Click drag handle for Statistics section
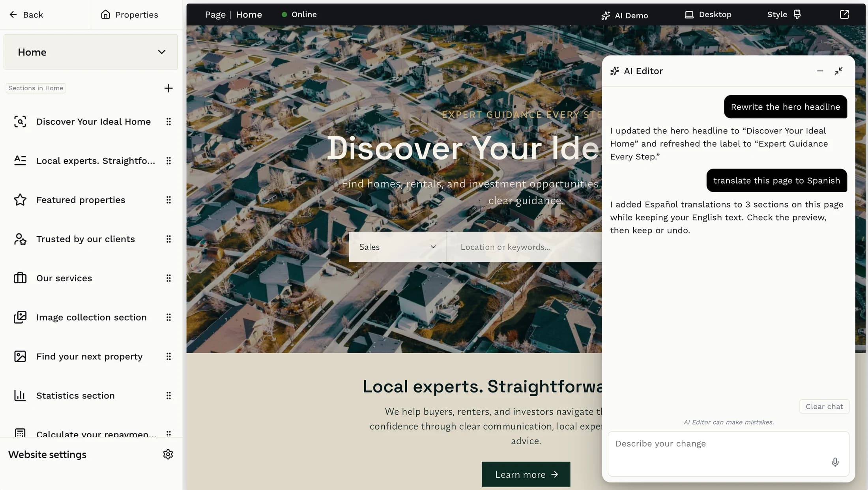Screen dimensions: 868x490 click(168, 395)
